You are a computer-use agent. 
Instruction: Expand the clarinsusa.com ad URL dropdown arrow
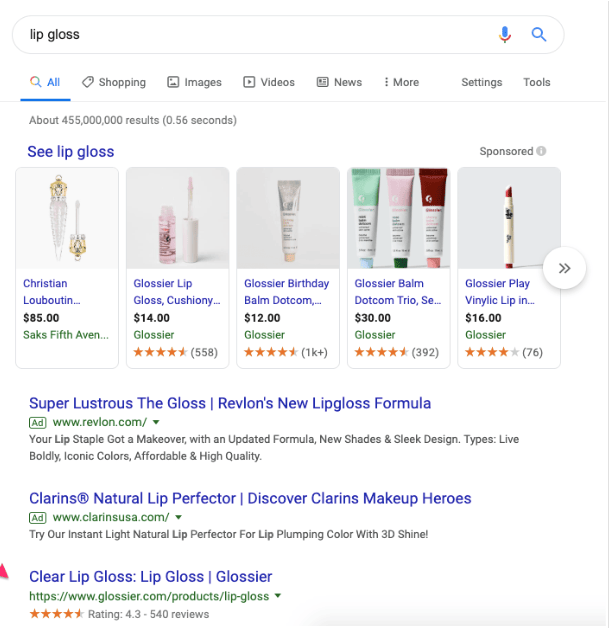click(x=179, y=518)
